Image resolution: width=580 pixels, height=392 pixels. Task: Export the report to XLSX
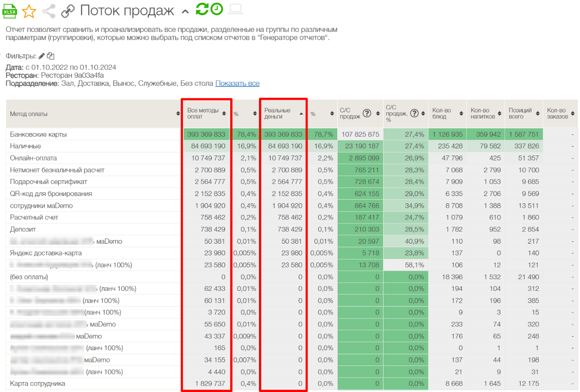coord(9,10)
